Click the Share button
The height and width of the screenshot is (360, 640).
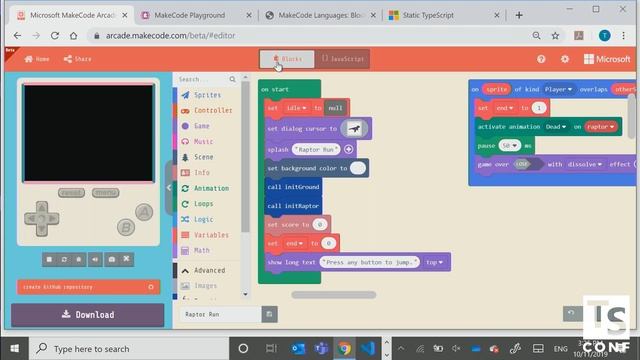[78, 59]
